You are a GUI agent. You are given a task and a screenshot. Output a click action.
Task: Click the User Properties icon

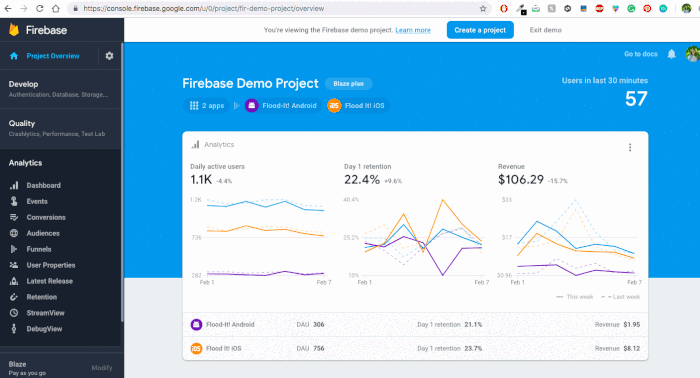tap(14, 265)
